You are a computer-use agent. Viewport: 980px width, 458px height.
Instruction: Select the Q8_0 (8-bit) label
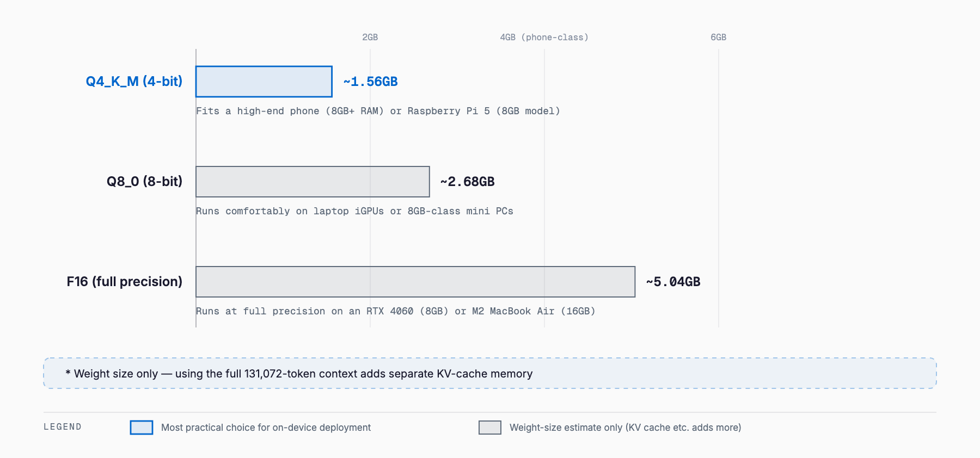click(144, 182)
